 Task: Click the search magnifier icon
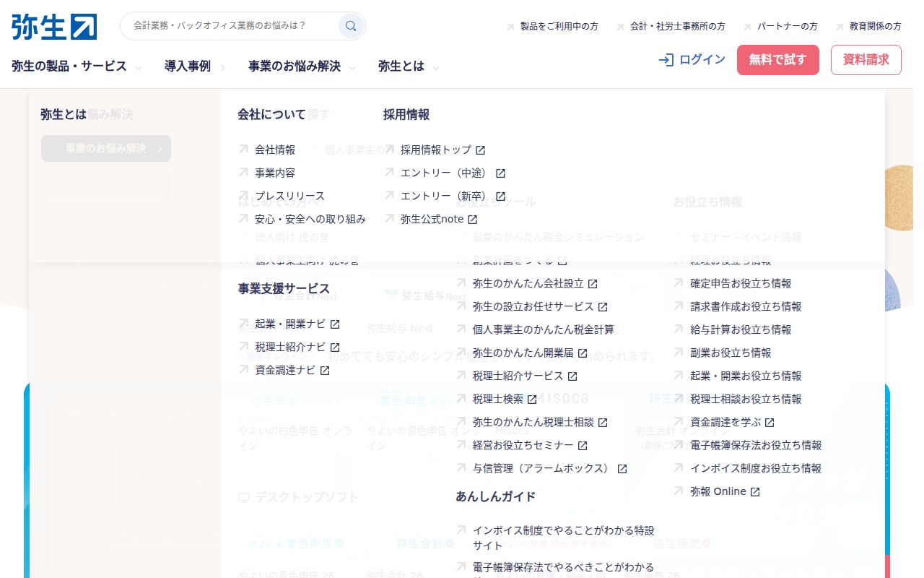pyautogui.click(x=351, y=26)
